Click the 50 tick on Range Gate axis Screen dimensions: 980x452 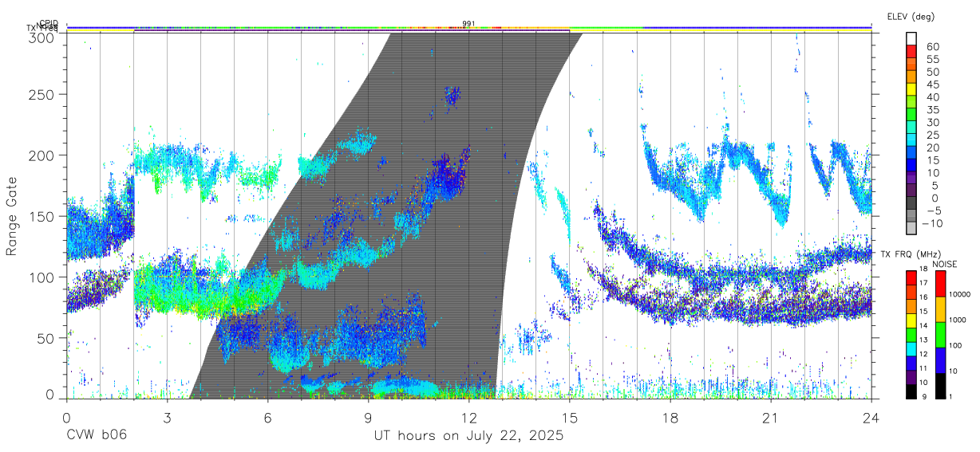tap(47, 338)
